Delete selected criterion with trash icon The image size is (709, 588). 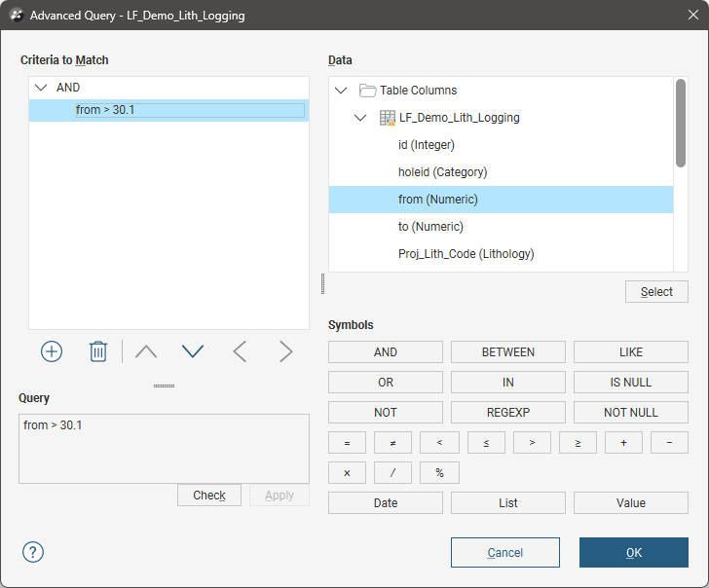(98, 351)
